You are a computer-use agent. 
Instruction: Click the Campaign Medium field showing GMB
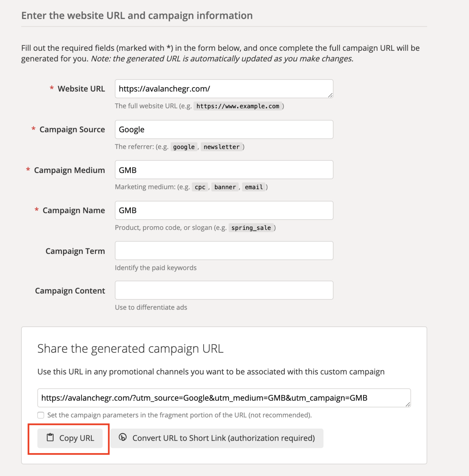tap(224, 170)
